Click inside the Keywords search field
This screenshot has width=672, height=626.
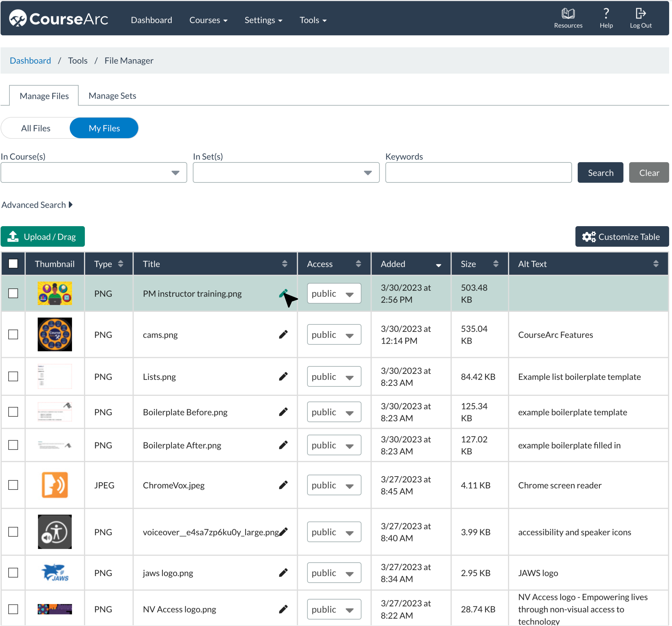(x=478, y=173)
